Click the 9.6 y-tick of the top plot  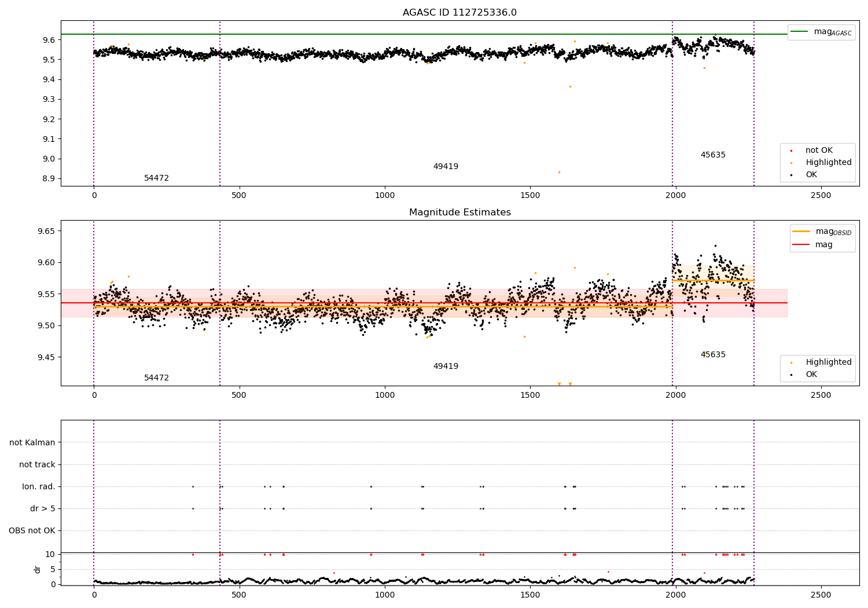click(x=49, y=40)
